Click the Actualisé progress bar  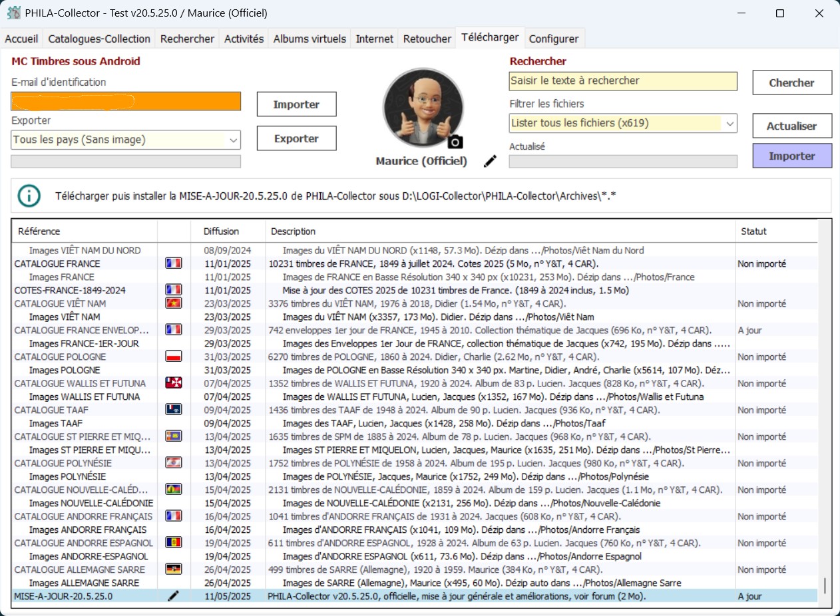[623, 161]
